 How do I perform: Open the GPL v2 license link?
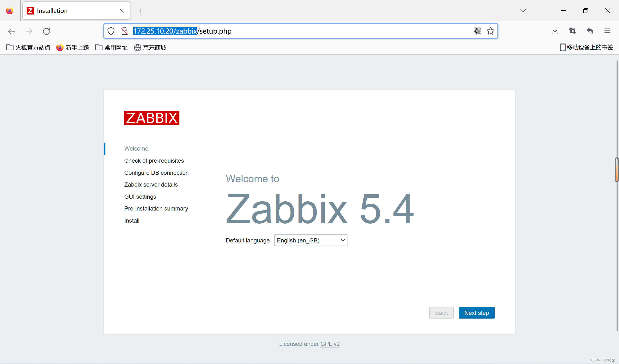tap(330, 344)
